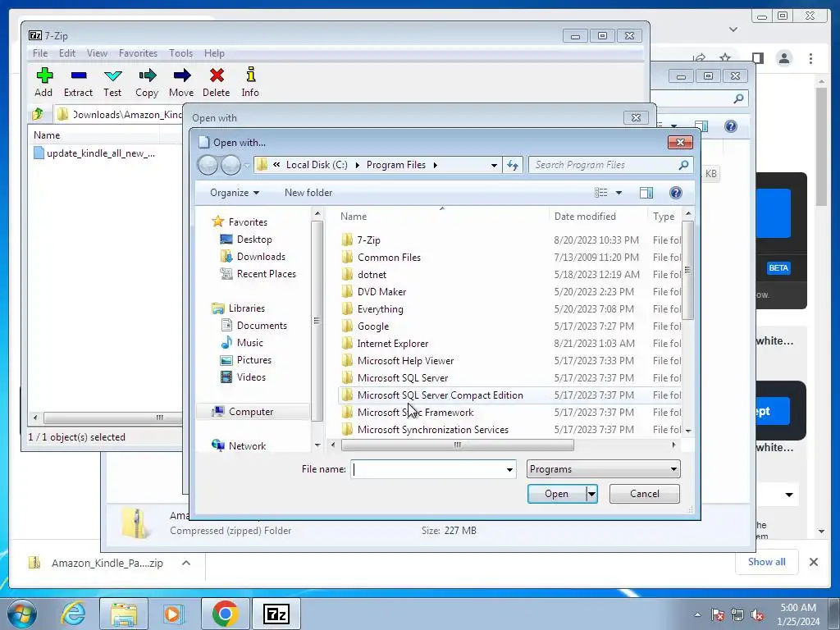Screen dimensions: 840x630
Task: Toggle the preview pane icon in dialog
Action: point(646,193)
